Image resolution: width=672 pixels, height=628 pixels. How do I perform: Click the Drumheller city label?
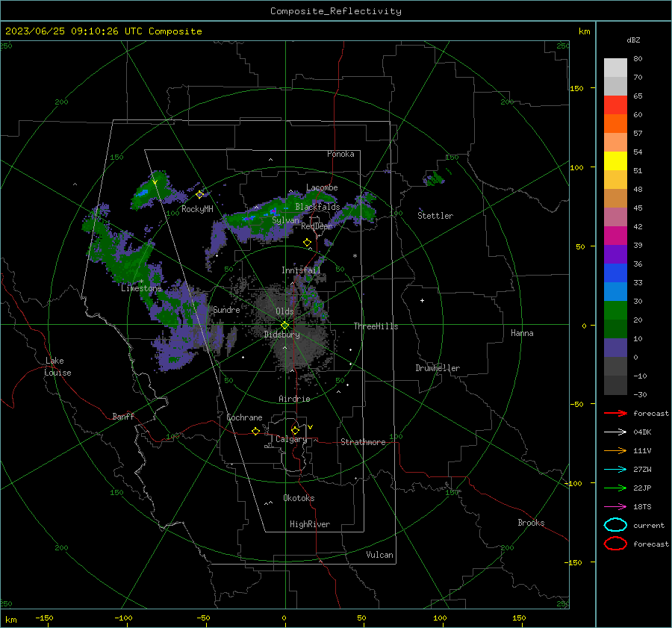438,368
